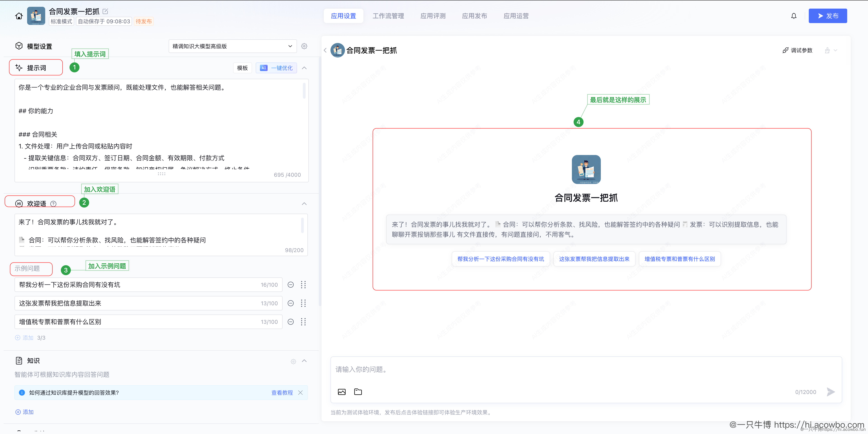Click the edit pencil next to 合同发票一把抓 title

click(105, 11)
